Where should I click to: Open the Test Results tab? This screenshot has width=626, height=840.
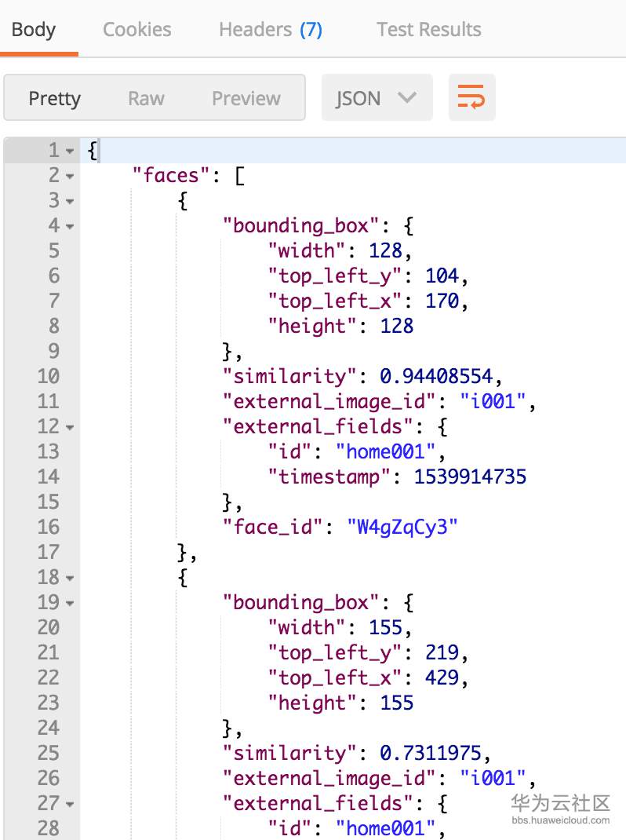[x=428, y=30]
